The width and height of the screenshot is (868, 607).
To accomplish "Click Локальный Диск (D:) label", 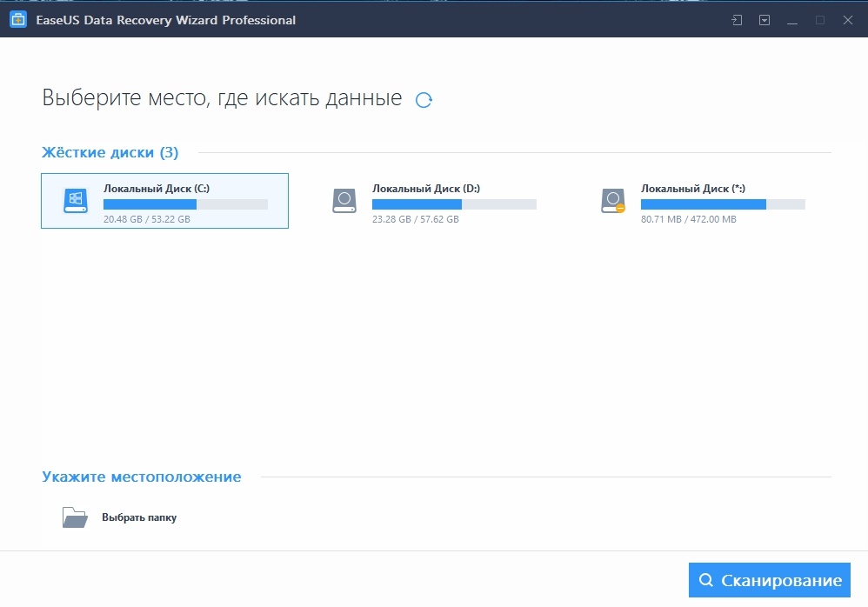I will click(x=425, y=188).
